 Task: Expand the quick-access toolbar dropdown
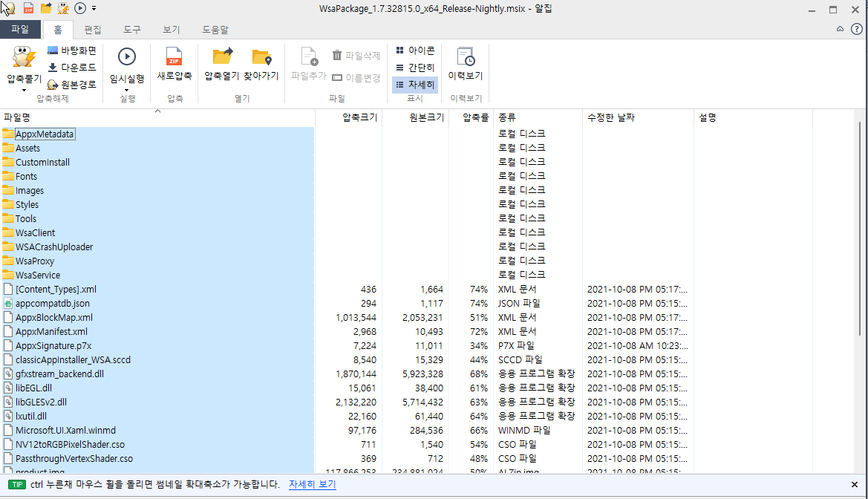[x=93, y=9]
